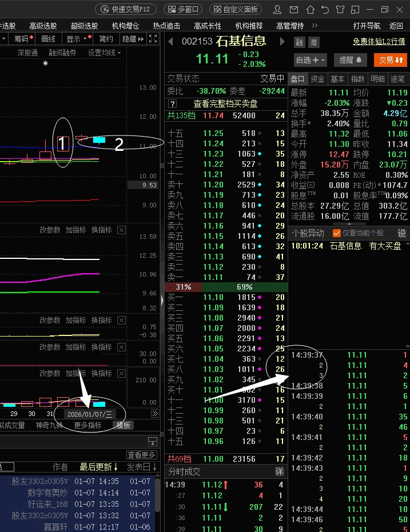
Task: Click 融资融券 label
Action: pyautogui.click(x=62, y=53)
